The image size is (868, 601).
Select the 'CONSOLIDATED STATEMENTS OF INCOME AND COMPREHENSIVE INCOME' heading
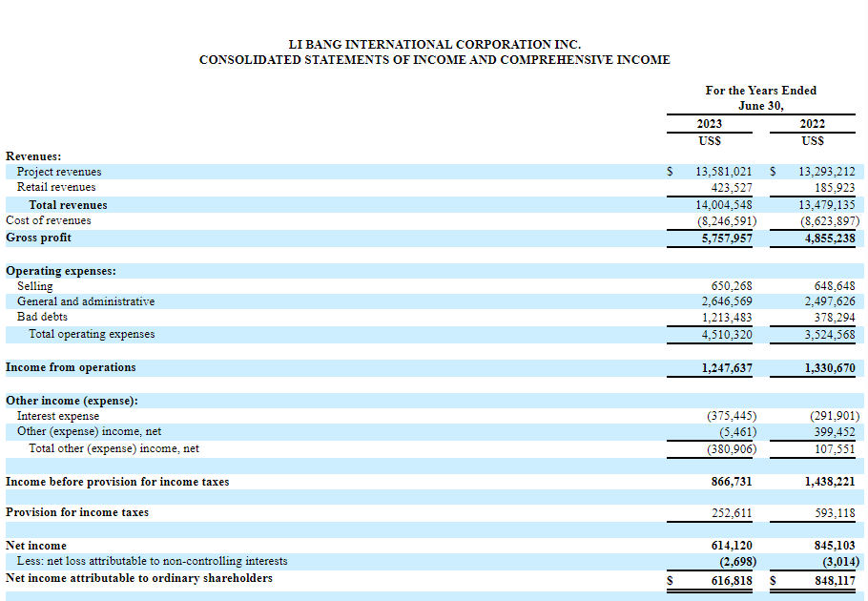[x=435, y=60]
